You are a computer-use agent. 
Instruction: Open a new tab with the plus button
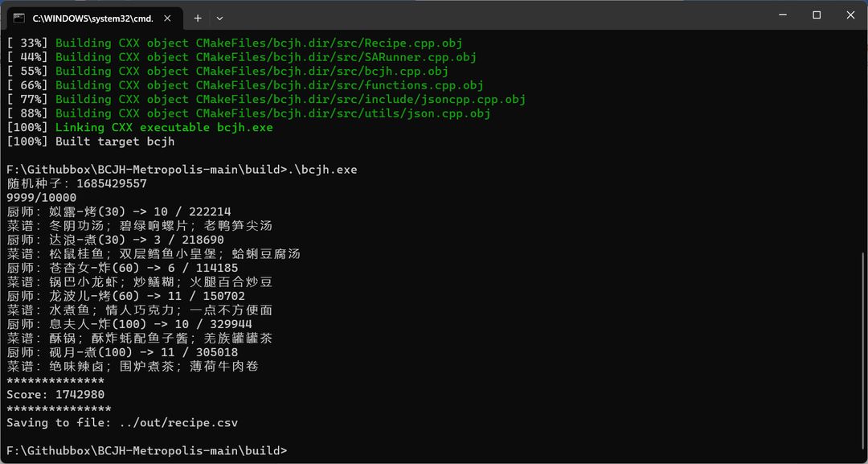(198, 18)
